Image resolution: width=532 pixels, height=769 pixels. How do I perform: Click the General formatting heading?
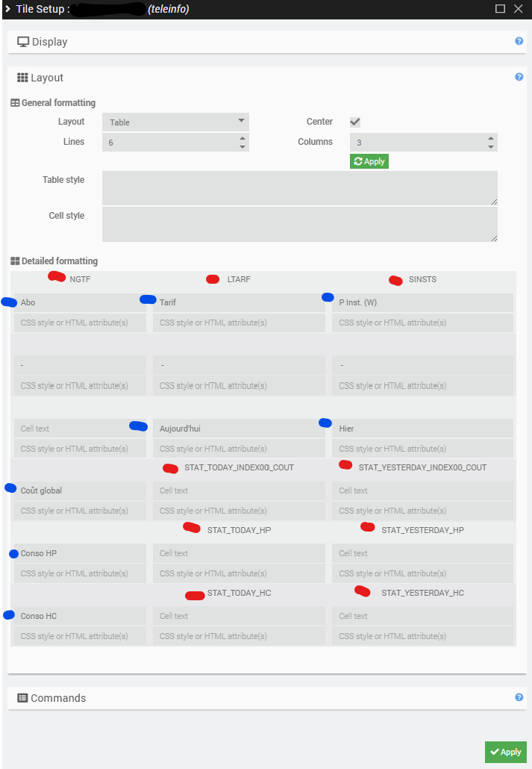pos(53,102)
